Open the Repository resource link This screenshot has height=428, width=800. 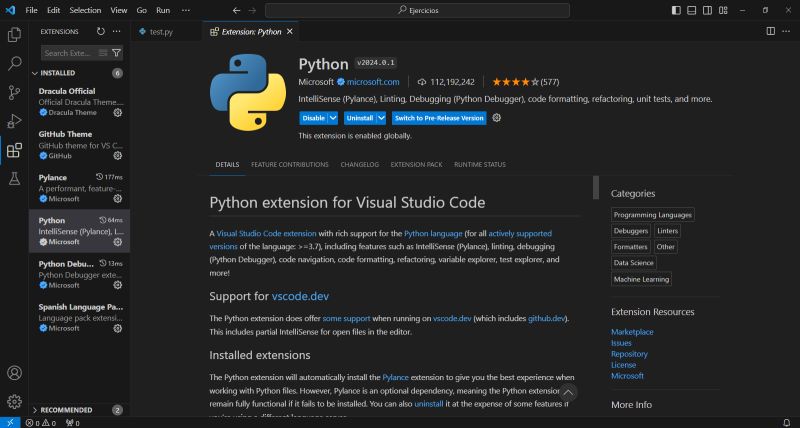[x=629, y=354]
